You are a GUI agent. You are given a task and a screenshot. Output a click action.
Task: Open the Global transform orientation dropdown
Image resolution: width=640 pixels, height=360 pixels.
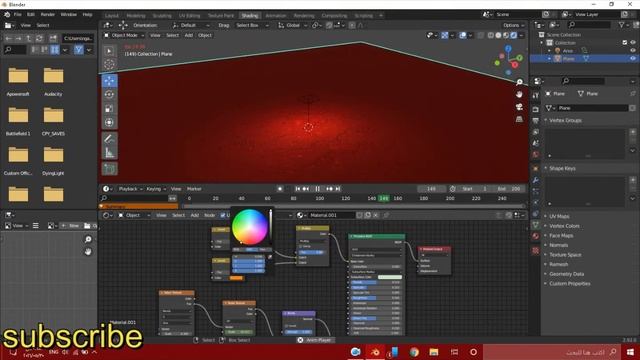click(x=293, y=25)
